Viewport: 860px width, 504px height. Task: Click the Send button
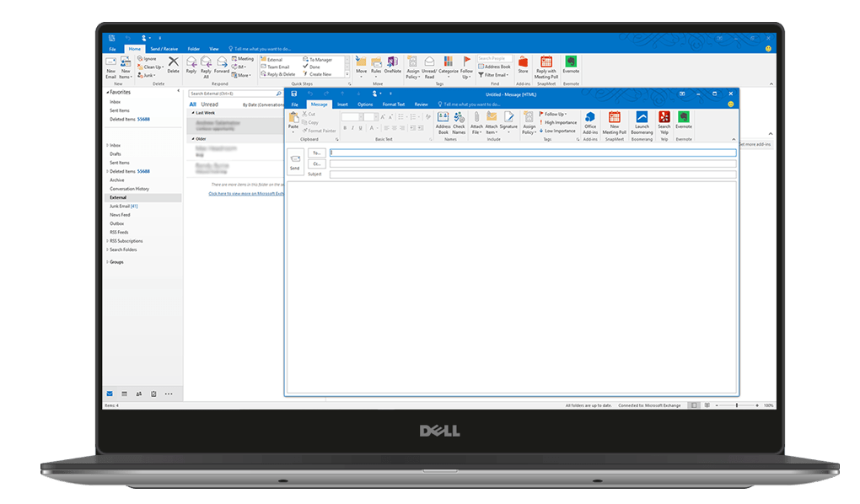point(295,162)
